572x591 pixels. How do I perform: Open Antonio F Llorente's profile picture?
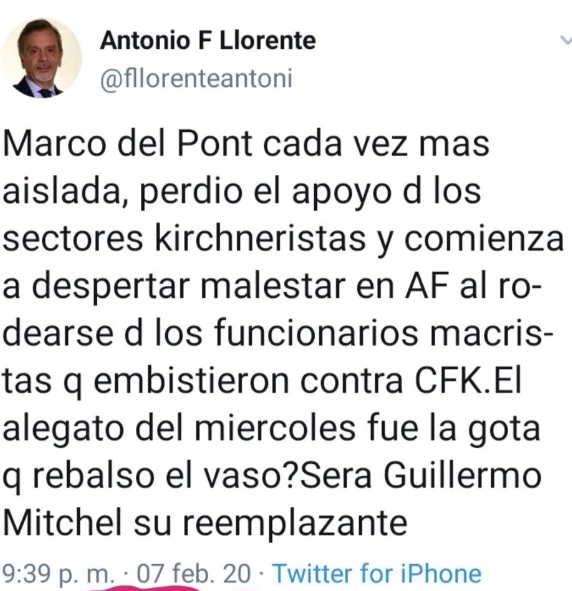[x=41, y=58]
